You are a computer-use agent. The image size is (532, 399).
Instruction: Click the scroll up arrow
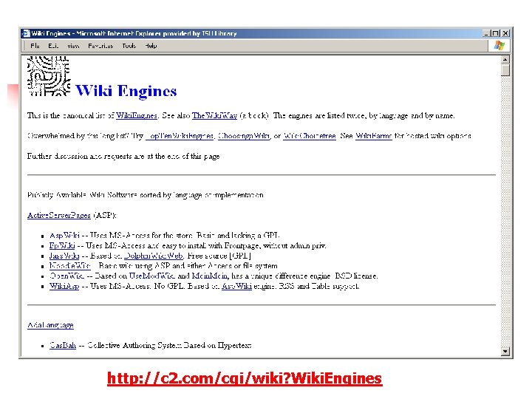point(505,59)
